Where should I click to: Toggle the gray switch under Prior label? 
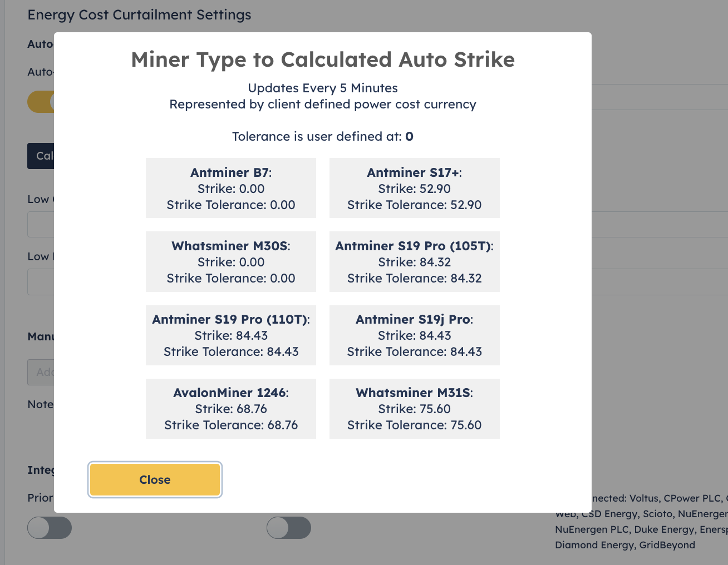pyautogui.click(x=50, y=528)
